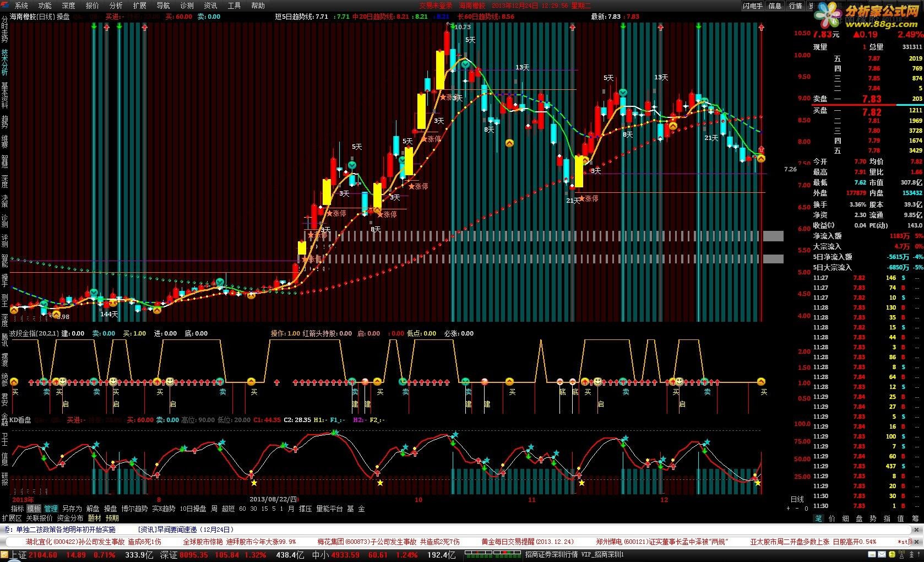Click the 管理 toolbar item
924x562 pixels.
(51, 509)
